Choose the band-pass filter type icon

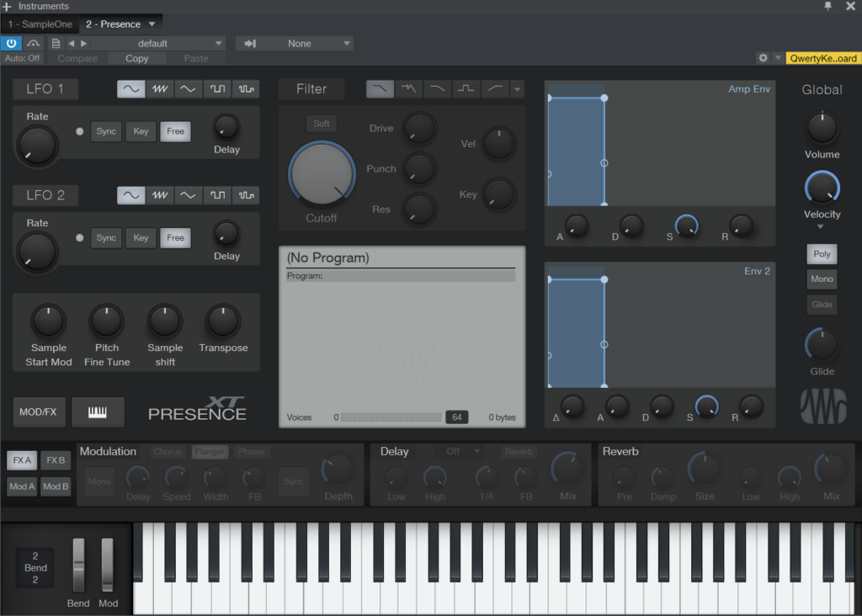tap(466, 89)
